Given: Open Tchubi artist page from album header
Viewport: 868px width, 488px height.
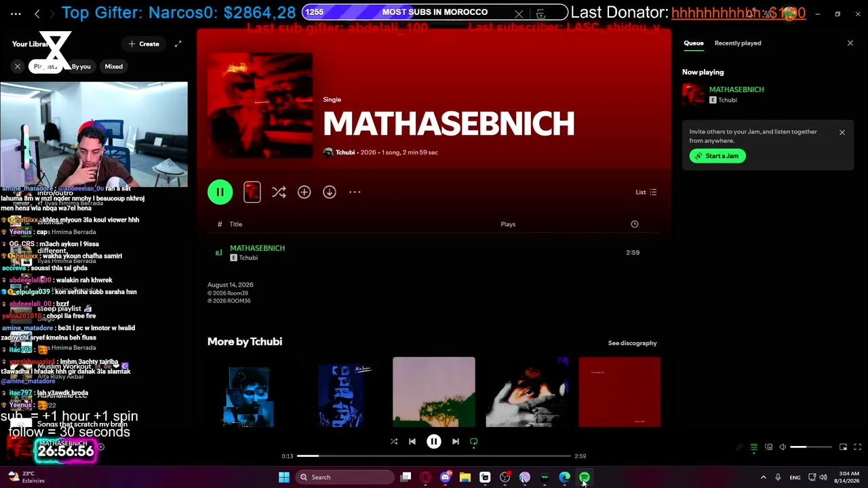Looking at the screenshot, I should 345,152.
